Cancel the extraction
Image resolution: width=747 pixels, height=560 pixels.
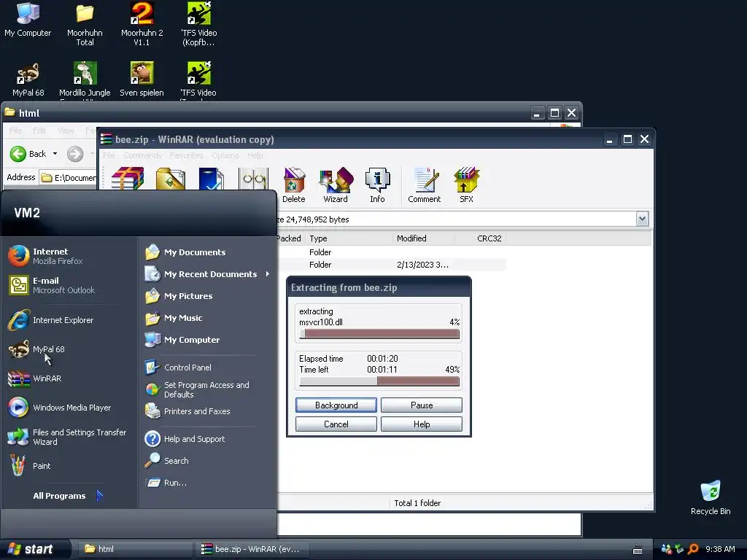click(336, 424)
